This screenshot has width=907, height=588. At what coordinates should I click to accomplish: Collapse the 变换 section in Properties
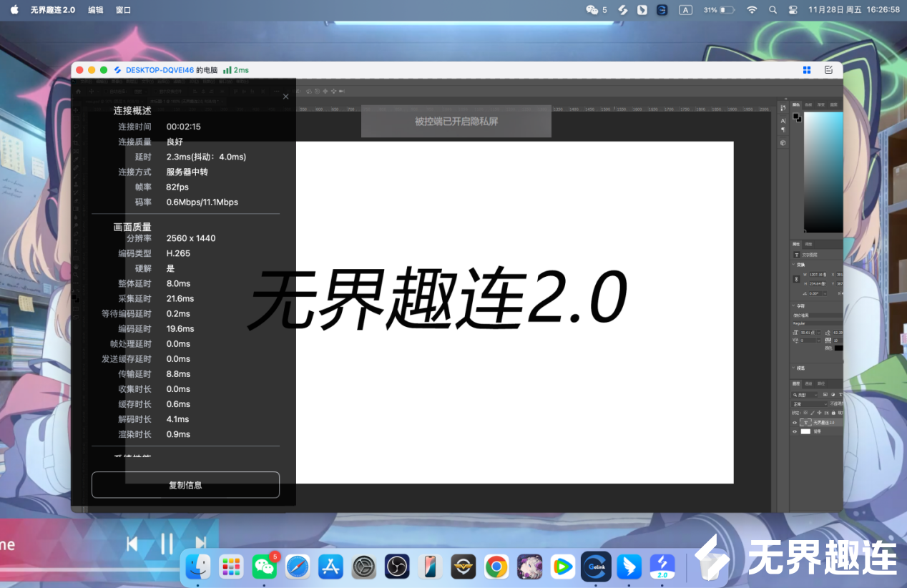click(x=795, y=265)
